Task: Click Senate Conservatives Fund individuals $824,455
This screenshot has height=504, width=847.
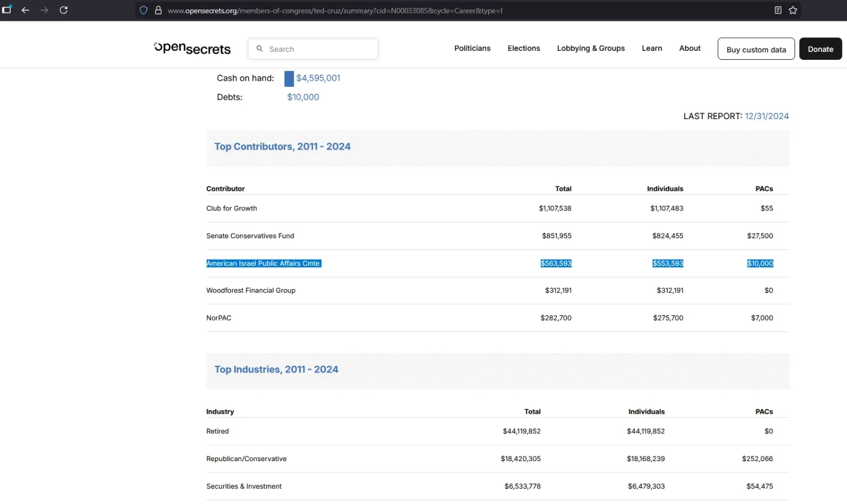Action: pyautogui.click(x=668, y=236)
